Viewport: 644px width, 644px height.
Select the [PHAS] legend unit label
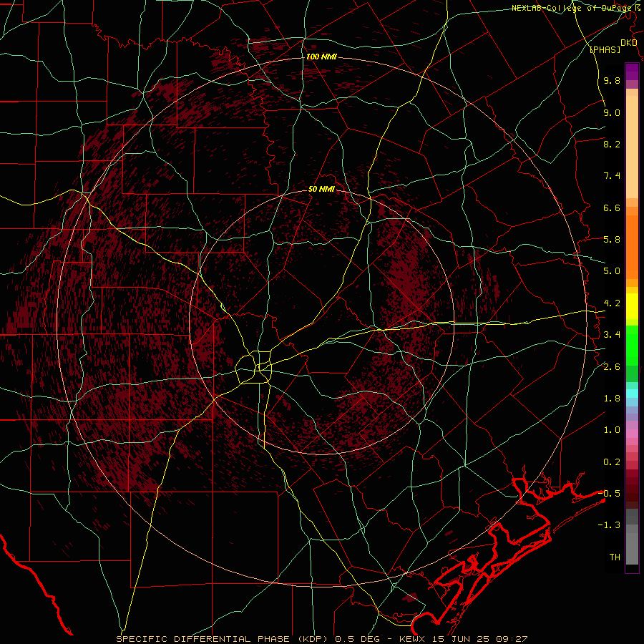pos(605,49)
